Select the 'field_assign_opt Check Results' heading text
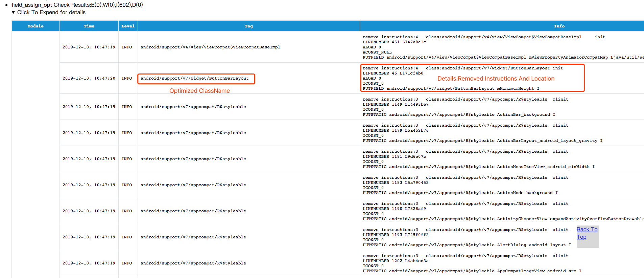The width and height of the screenshot is (644, 278). [77, 5]
